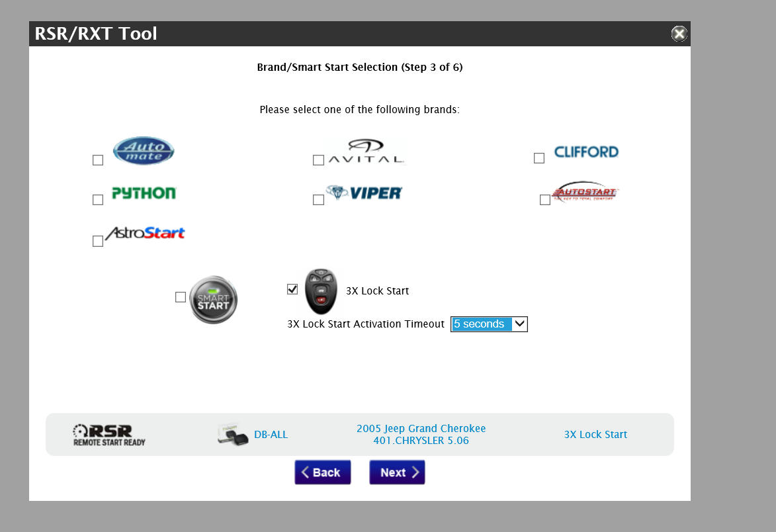Image resolution: width=776 pixels, height=532 pixels.
Task: Proceed with the Next button
Action: 397,472
